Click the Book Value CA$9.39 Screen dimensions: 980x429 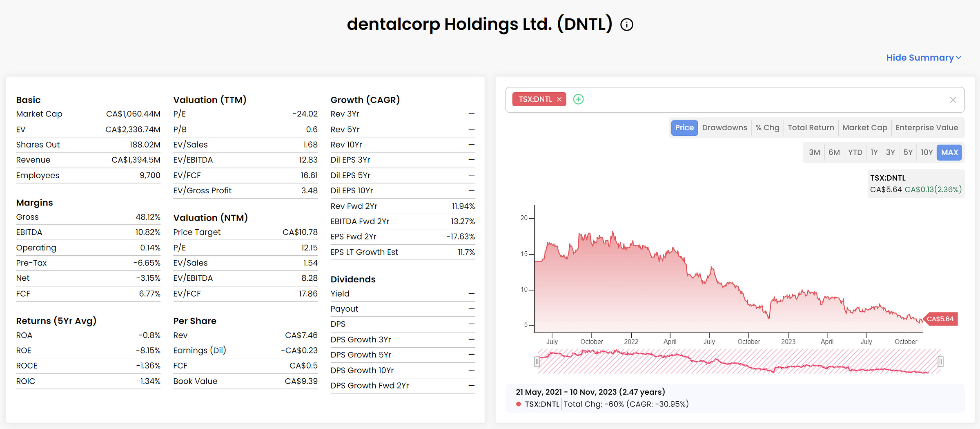tap(301, 381)
